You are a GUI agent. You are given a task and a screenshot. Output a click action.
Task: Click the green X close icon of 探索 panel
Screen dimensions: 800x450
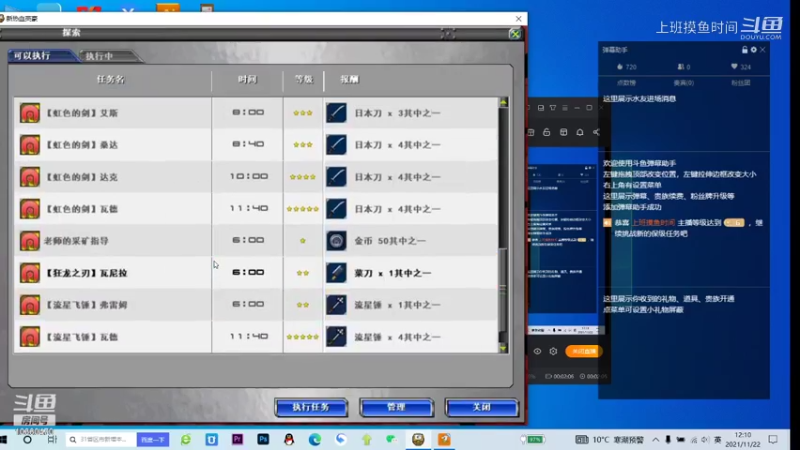515,34
